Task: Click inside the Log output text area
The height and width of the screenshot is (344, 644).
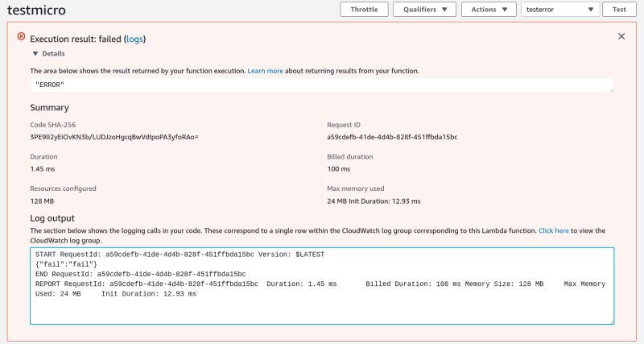Action: [322, 286]
